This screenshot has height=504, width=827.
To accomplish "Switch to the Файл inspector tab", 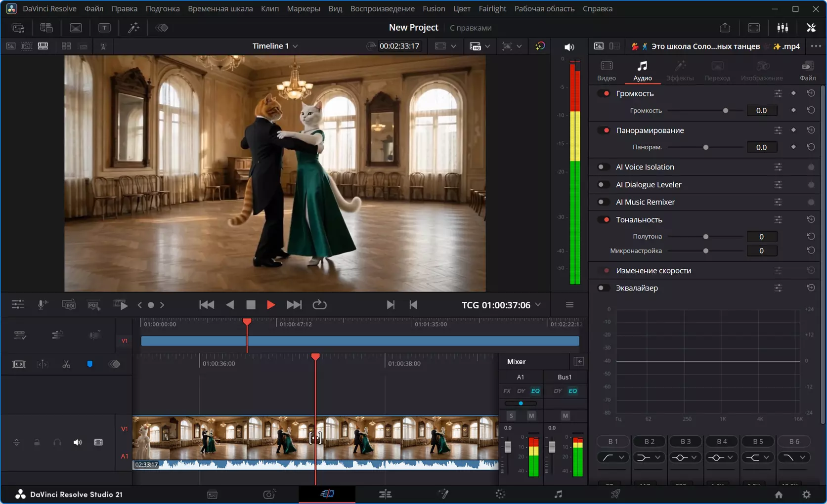I will pyautogui.click(x=808, y=71).
